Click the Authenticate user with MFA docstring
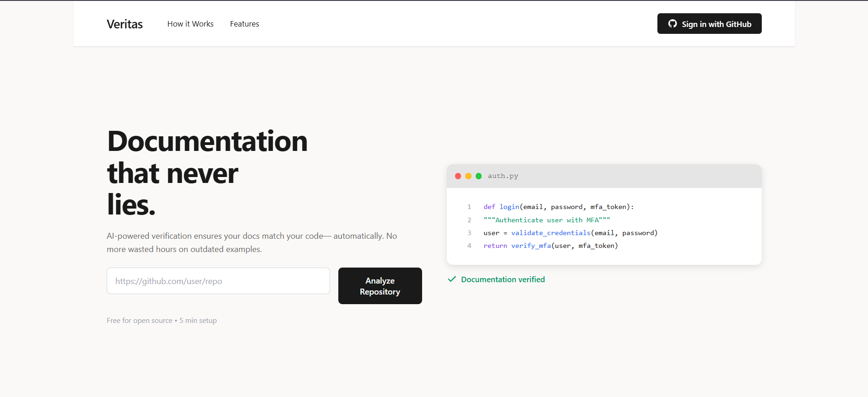Viewport: 868px width, 397px height. (x=547, y=220)
